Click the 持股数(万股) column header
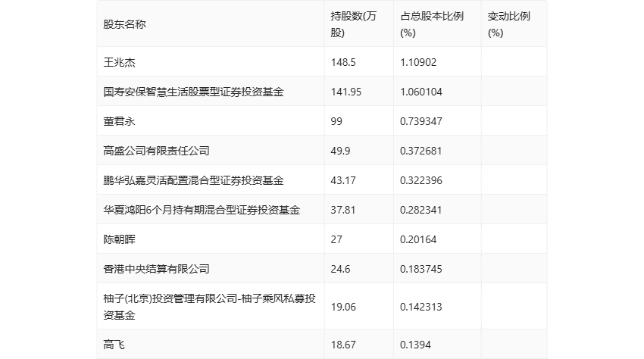This screenshot has height=359, width=644. tap(353, 25)
